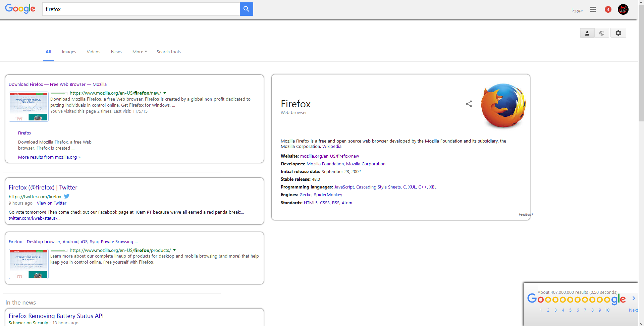Open the settings gear icon

click(618, 33)
